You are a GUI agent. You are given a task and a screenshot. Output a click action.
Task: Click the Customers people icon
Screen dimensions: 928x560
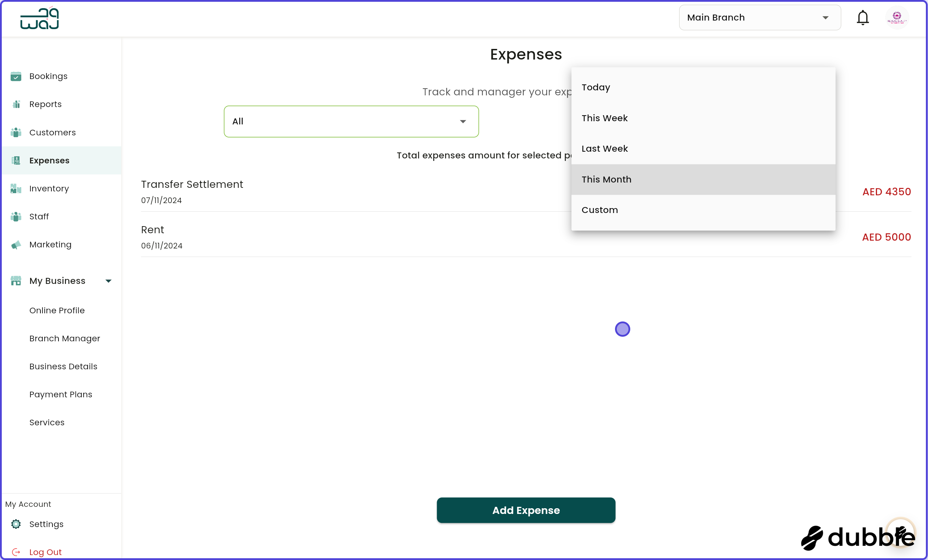tap(16, 133)
